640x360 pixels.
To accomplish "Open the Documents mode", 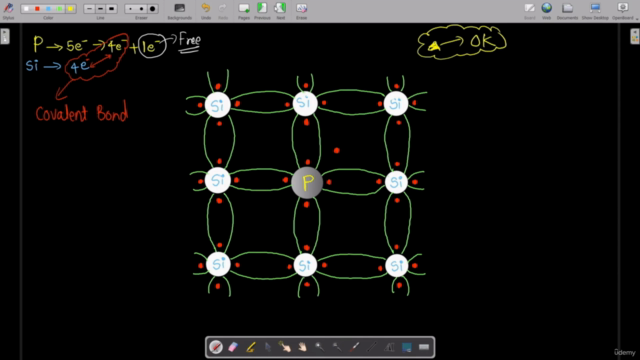I will 567,11.
